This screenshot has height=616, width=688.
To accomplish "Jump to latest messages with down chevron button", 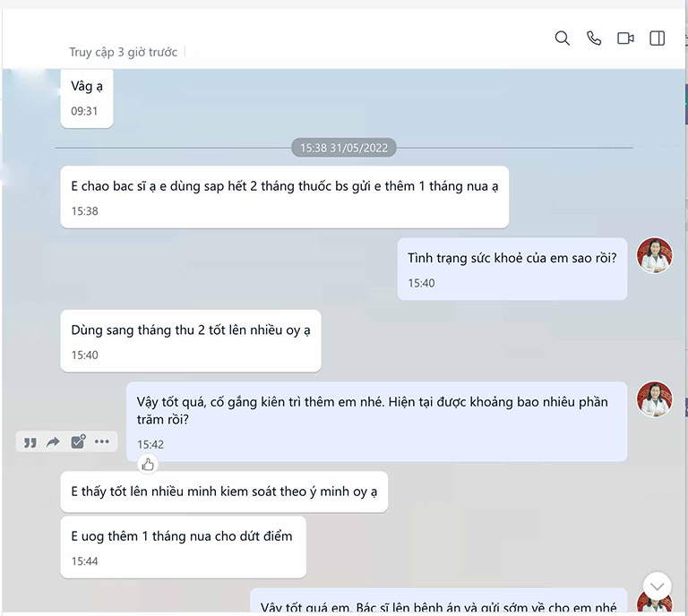I will click(x=657, y=586).
